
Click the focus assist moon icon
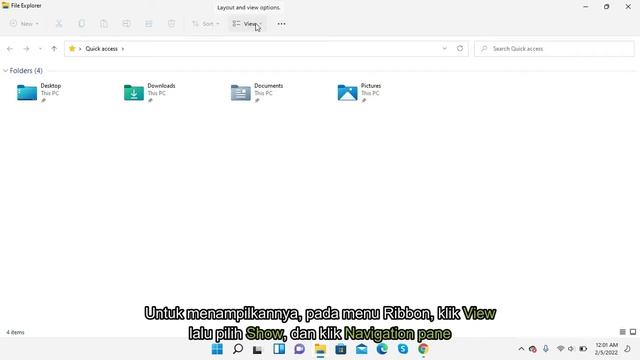point(628,349)
